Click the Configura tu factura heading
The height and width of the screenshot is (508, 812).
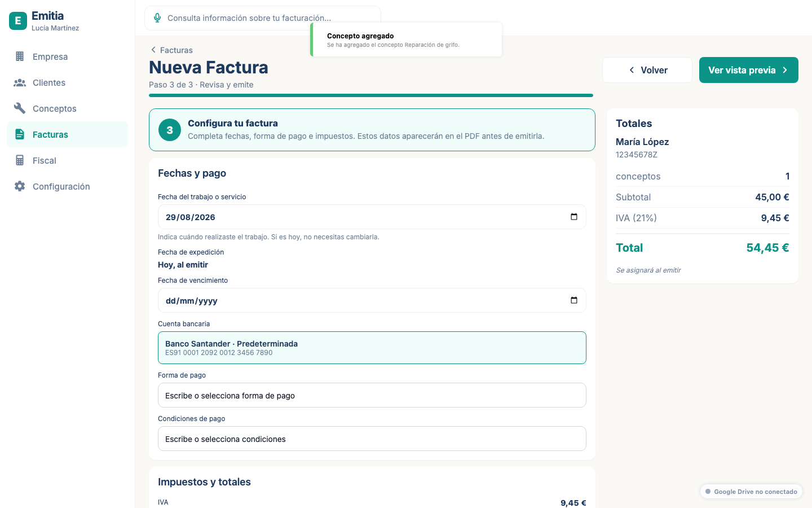coord(233,123)
